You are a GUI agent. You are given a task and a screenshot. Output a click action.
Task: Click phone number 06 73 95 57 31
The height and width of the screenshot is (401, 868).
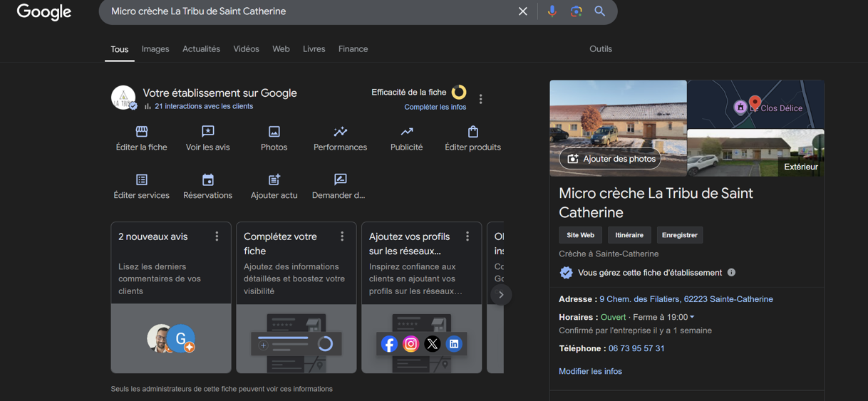[636, 348]
